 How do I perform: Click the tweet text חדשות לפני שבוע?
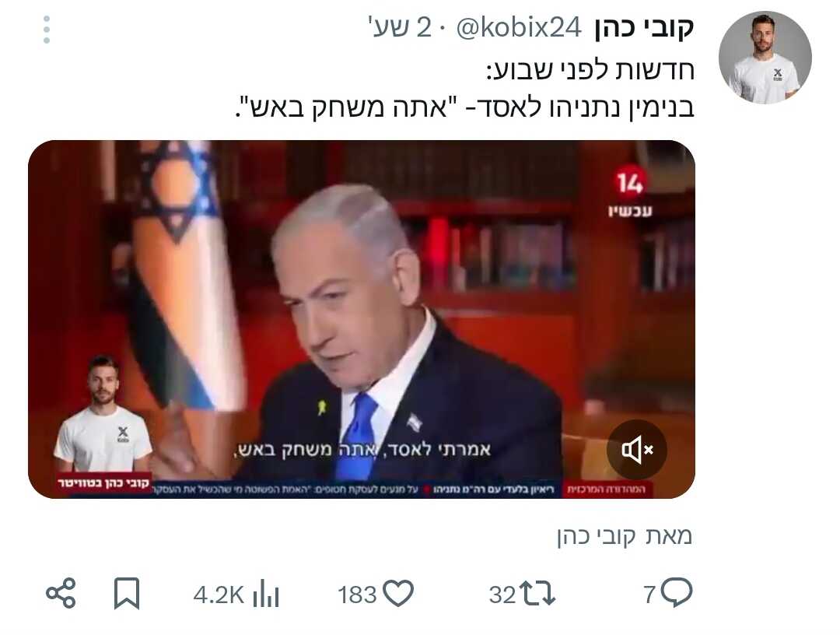(x=590, y=71)
